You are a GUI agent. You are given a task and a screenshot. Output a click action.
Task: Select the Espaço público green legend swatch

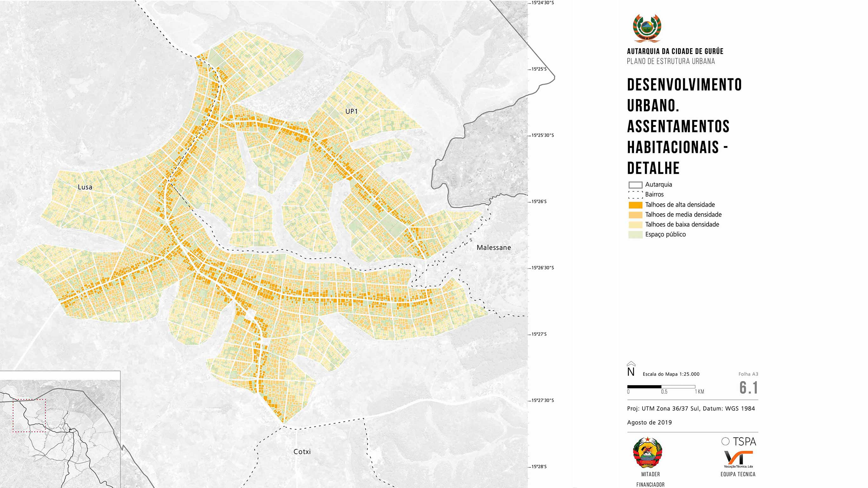click(635, 234)
